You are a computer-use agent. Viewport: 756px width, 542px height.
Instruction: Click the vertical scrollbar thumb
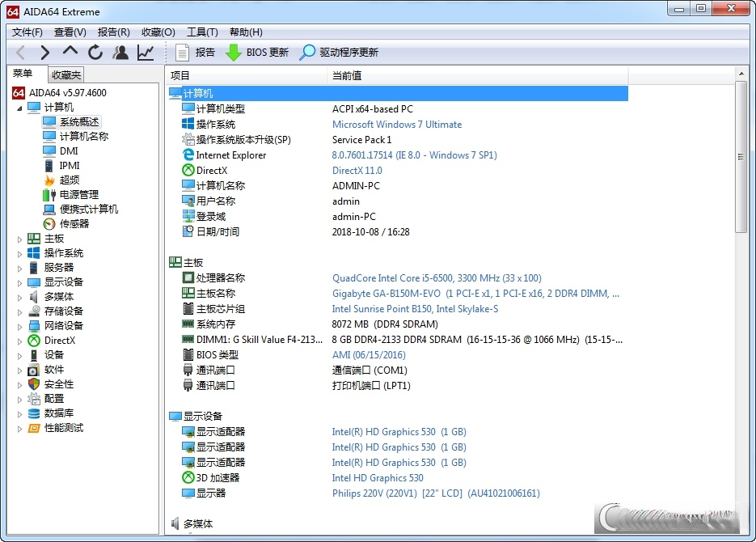(741, 157)
